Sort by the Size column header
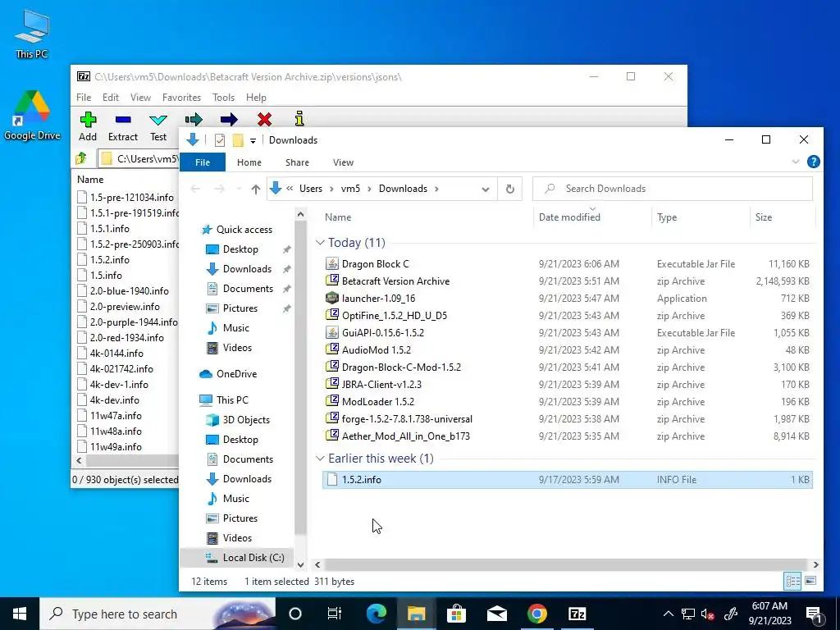Image resolution: width=840 pixels, height=630 pixels. [x=764, y=217]
